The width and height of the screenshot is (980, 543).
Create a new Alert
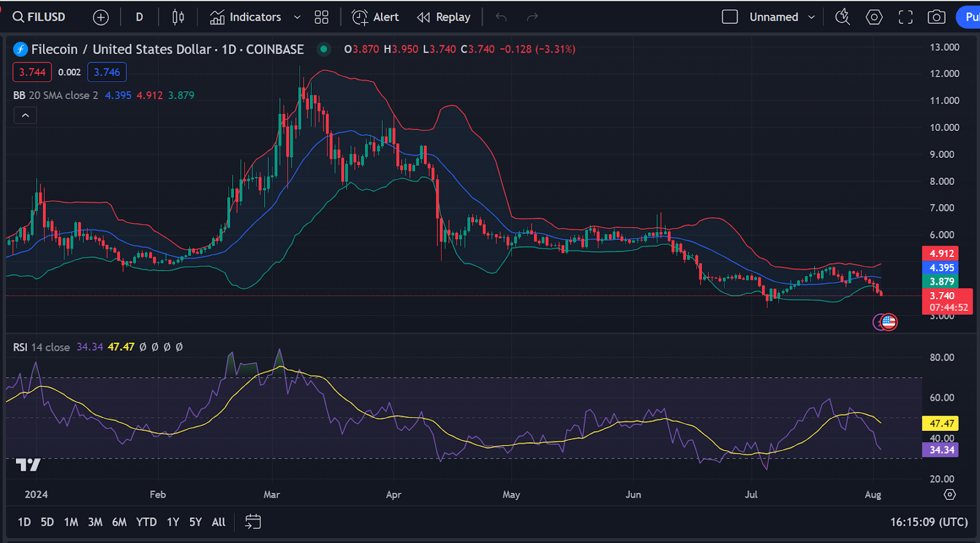coord(375,17)
